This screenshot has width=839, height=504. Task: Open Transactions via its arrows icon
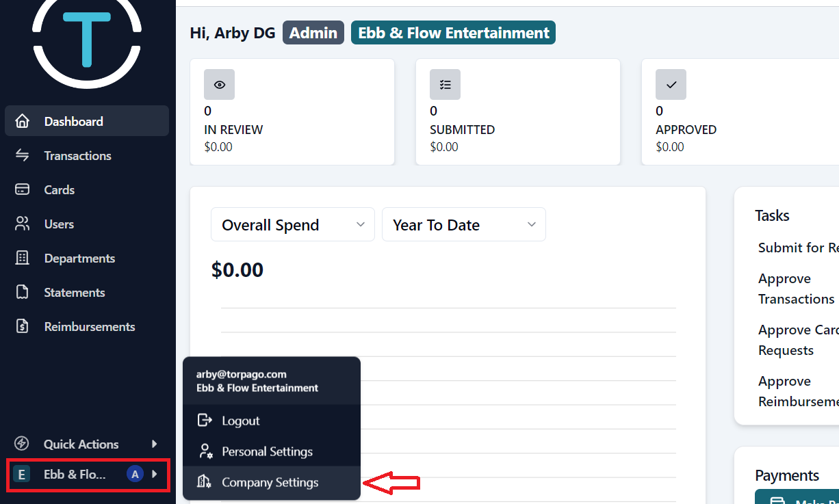tap(23, 155)
